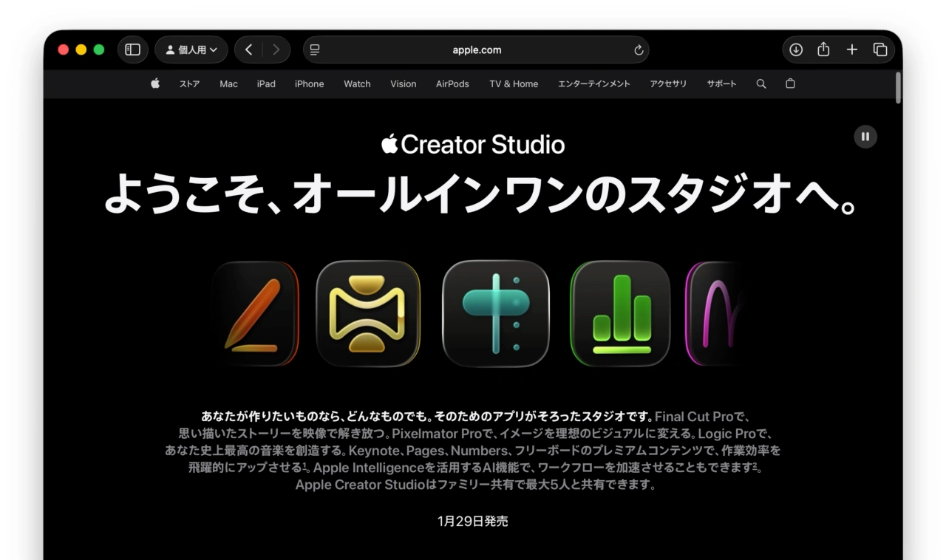Toggle the Safari sidebar
Screen dimensions: 946x560
(x=132, y=49)
